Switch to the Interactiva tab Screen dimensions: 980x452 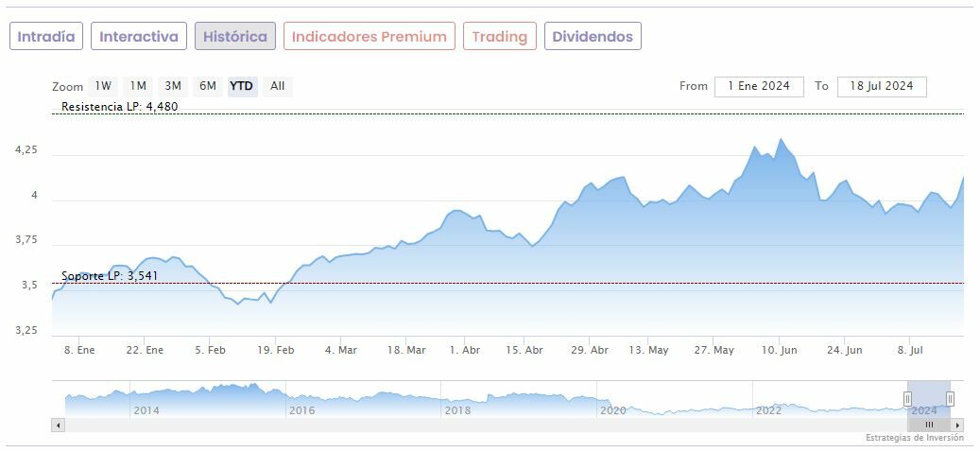point(139,37)
